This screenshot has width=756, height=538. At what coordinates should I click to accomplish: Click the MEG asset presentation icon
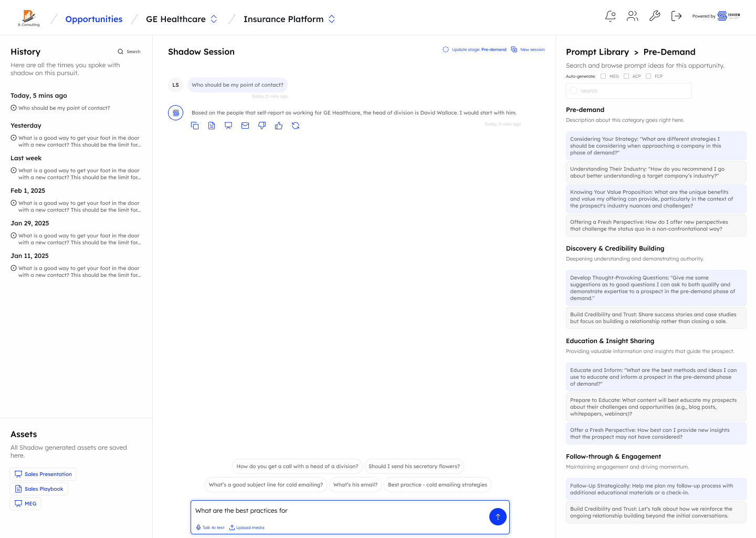18,504
